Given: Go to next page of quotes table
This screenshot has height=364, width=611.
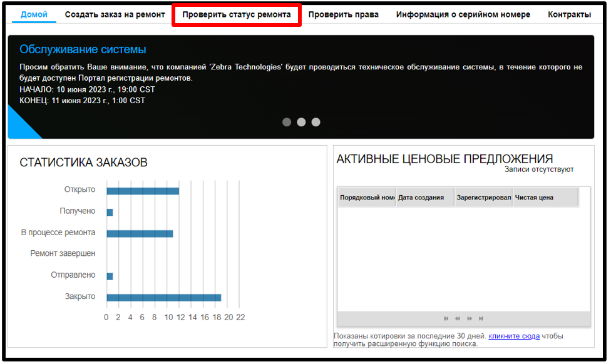Looking at the screenshot, I should [x=470, y=318].
